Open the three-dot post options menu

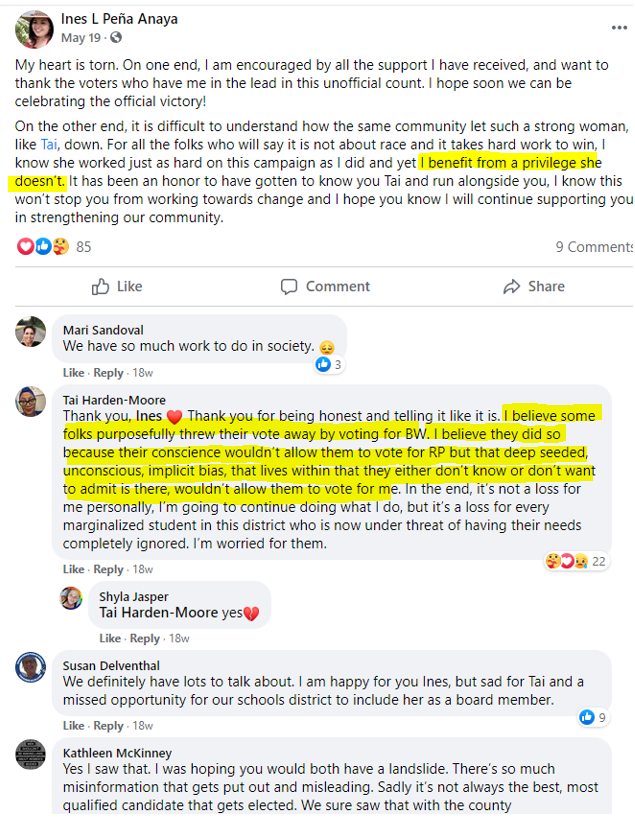coord(619,28)
